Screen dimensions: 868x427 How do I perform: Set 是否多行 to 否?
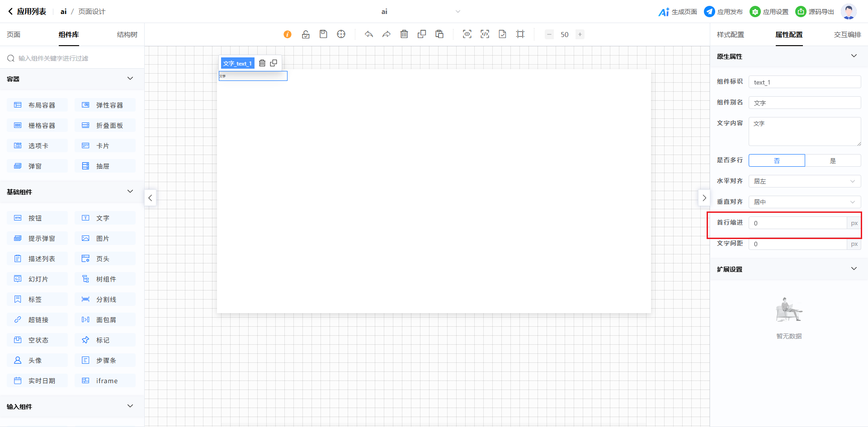[x=777, y=160]
